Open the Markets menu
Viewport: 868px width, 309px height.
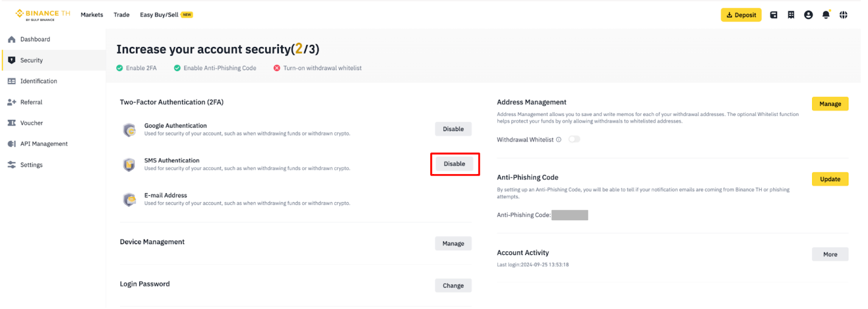[x=92, y=15]
